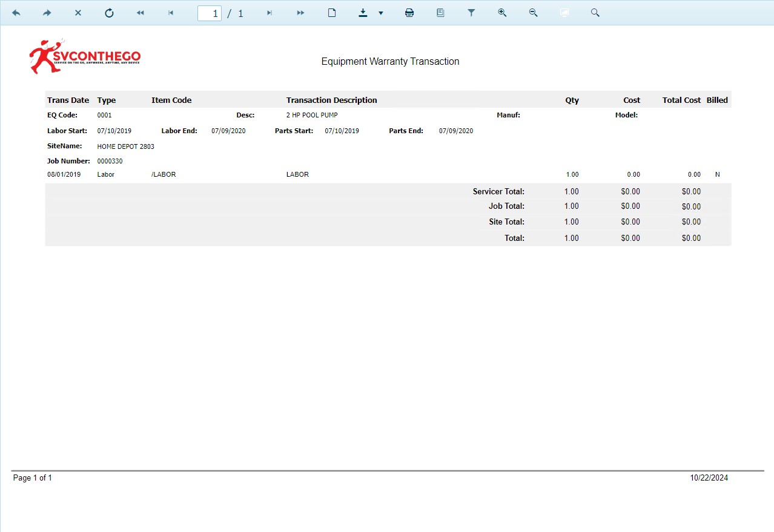Viewport: 774px width, 532px height.
Task: Click the navigate forward arrow icon
Action: point(47,13)
